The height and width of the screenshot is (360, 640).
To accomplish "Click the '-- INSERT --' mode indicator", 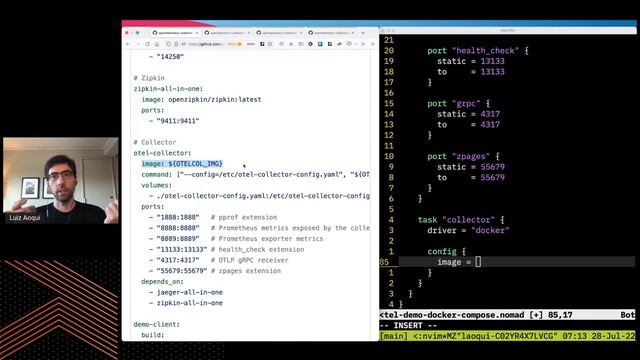I will (x=408, y=326).
